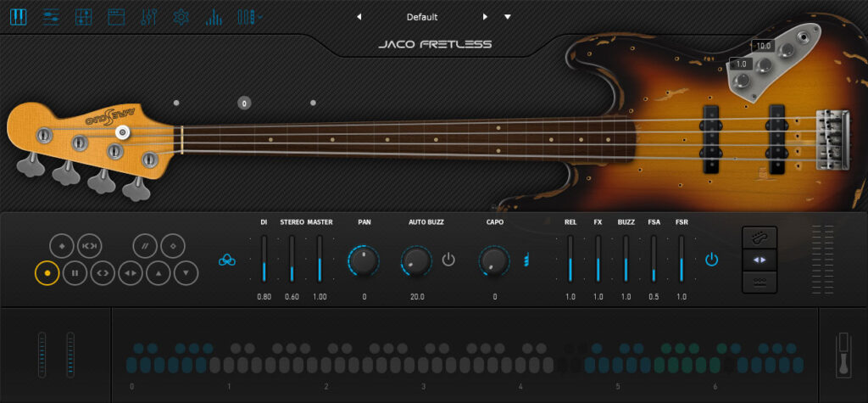Click the third tone knob on control plate
The width and height of the screenshot is (868, 403).
pyautogui.click(x=786, y=51)
